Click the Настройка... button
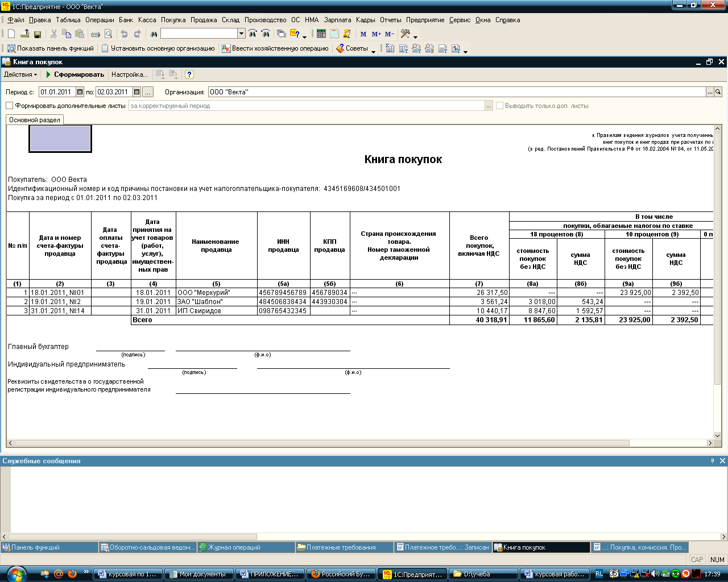This screenshot has width=728, height=582. pos(129,74)
